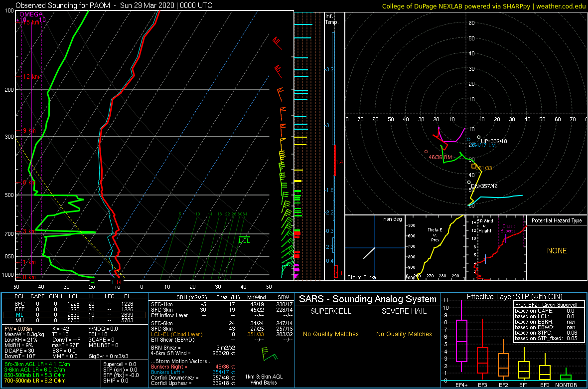Screen dimensions: 588x389
Task: Select the MU parcel row label
Action: 19,320
